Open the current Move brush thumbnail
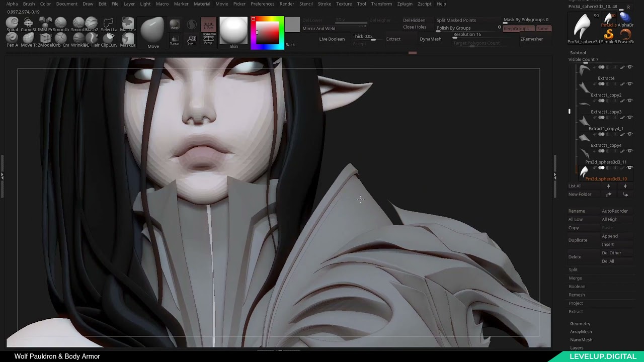The image size is (644, 362). [152, 32]
